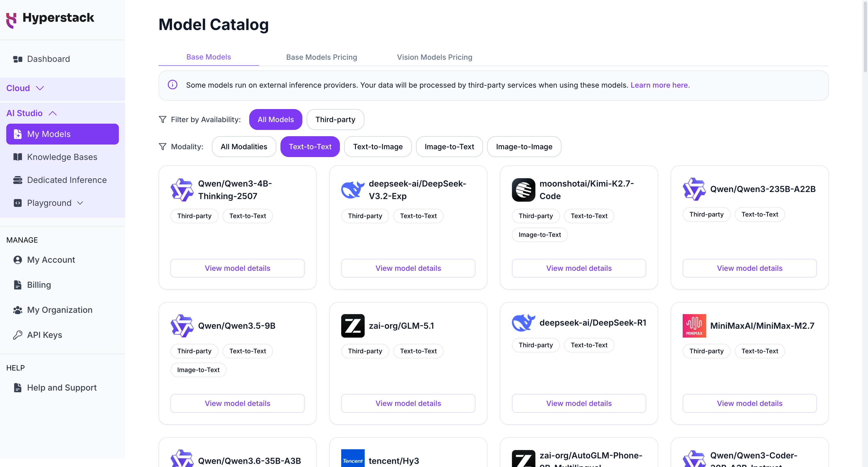Click the Qwen3-235B-A22B model logo
868x467 pixels.
coord(694,189)
